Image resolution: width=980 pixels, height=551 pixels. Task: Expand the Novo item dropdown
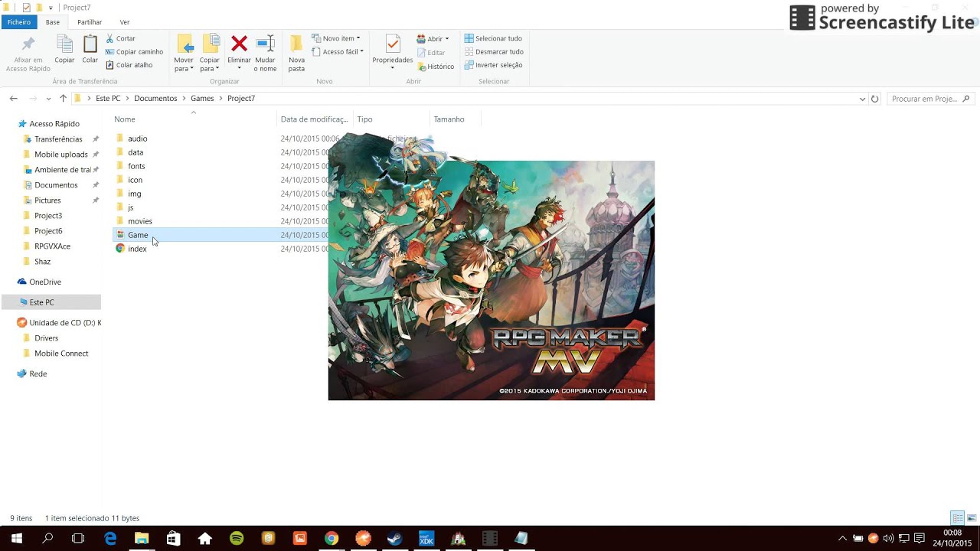click(x=335, y=38)
